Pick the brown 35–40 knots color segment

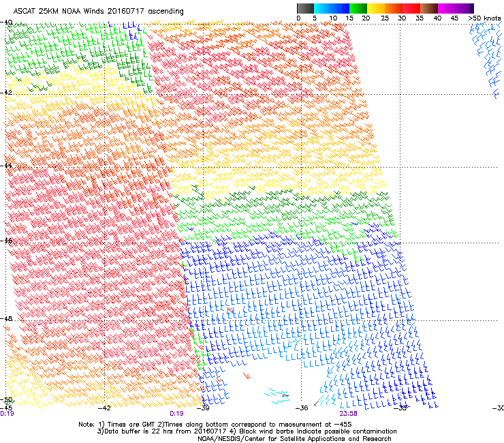coord(429,8)
